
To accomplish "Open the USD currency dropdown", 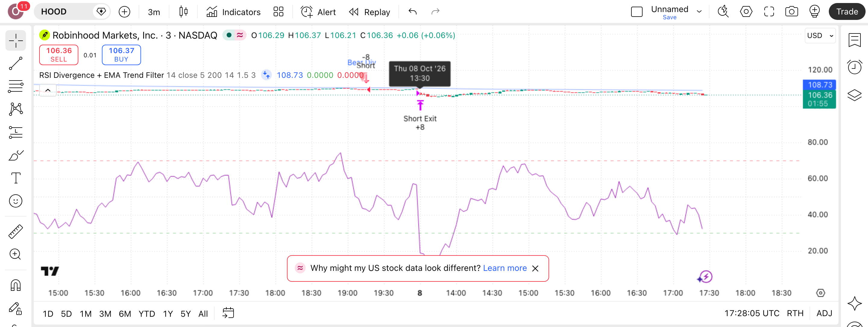I will 820,35.
